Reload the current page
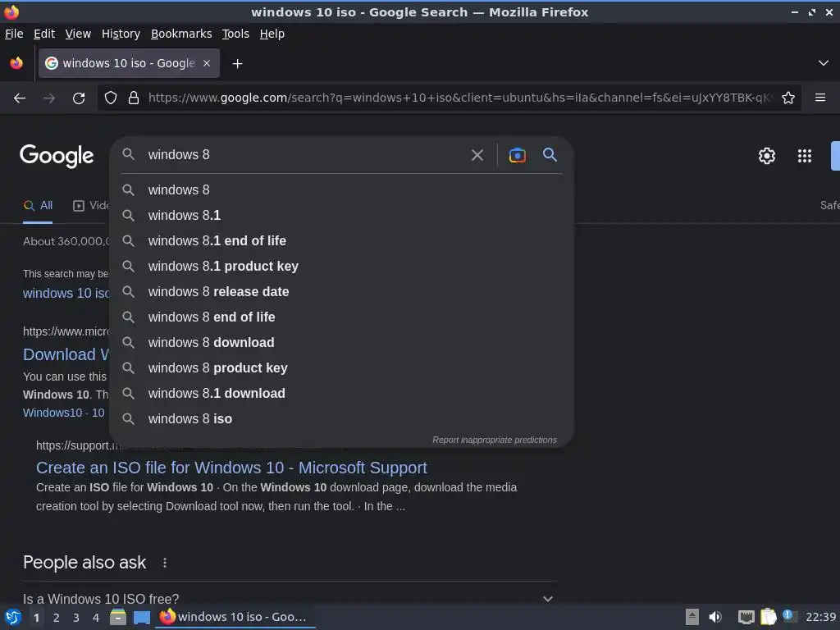The height and width of the screenshot is (630, 840). (x=79, y=98)
